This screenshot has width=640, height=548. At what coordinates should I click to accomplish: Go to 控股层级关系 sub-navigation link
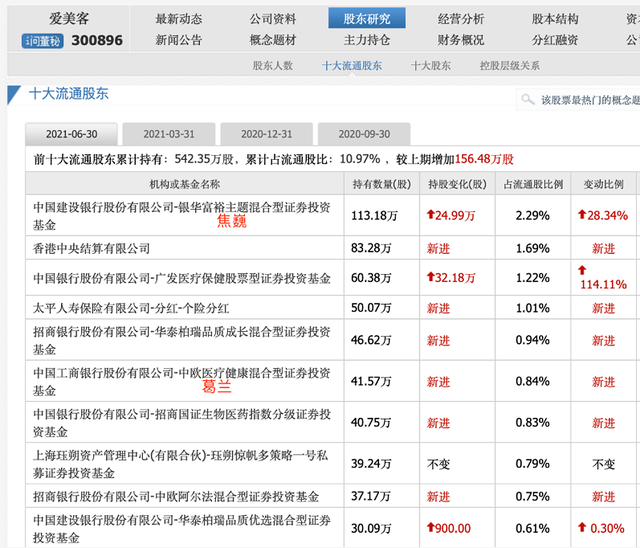point(510,66)
